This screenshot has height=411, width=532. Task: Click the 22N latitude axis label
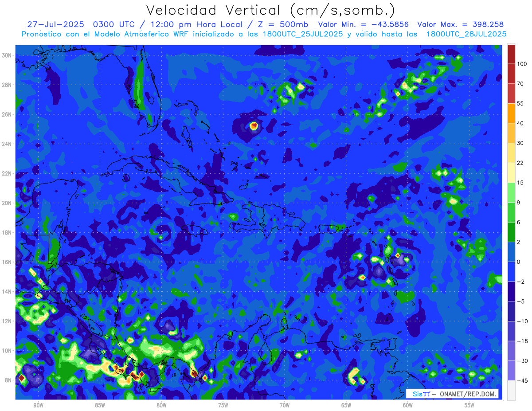8,173
